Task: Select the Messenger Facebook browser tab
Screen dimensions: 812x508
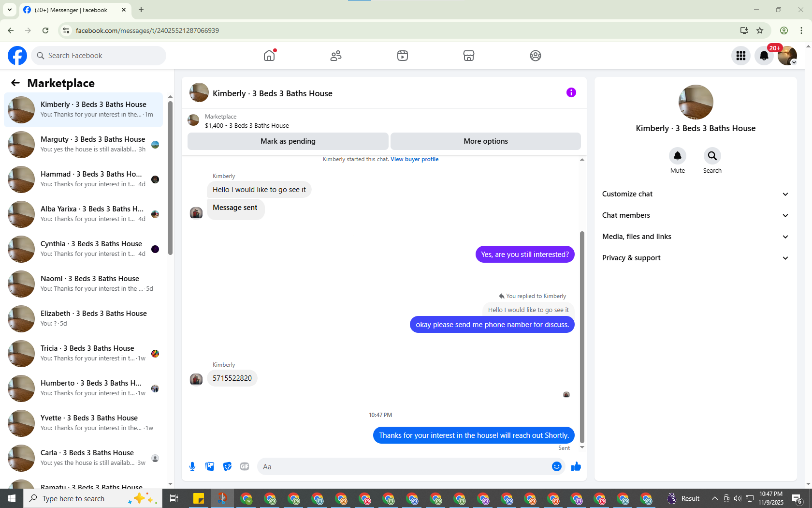Action: click(75, 10)
